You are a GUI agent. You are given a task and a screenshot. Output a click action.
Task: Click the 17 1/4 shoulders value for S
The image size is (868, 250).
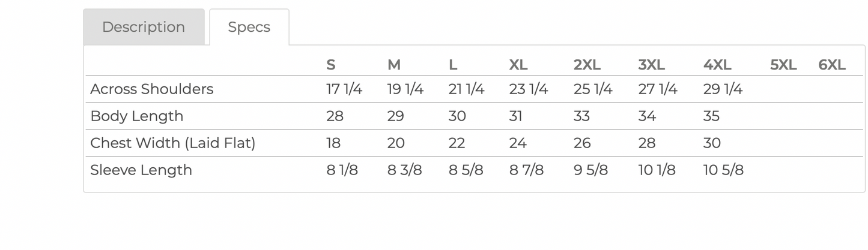(x=344, y=89)
